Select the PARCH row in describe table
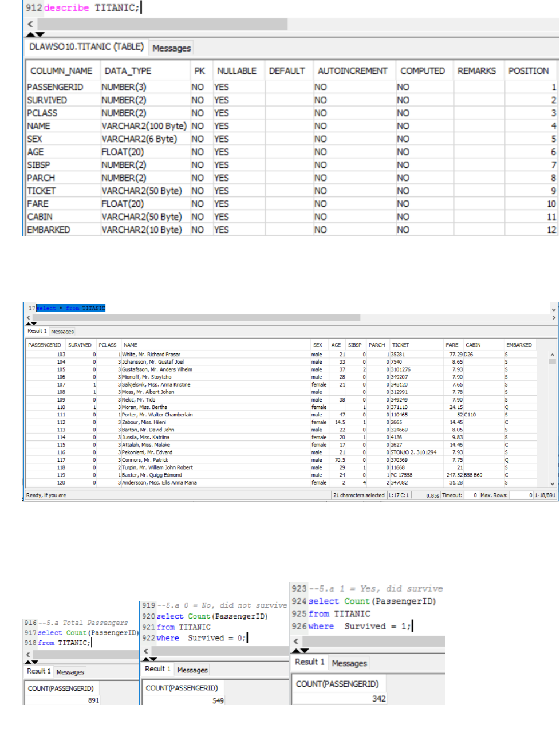Viewport: 560px width, 732px height. tap(291, 178)
